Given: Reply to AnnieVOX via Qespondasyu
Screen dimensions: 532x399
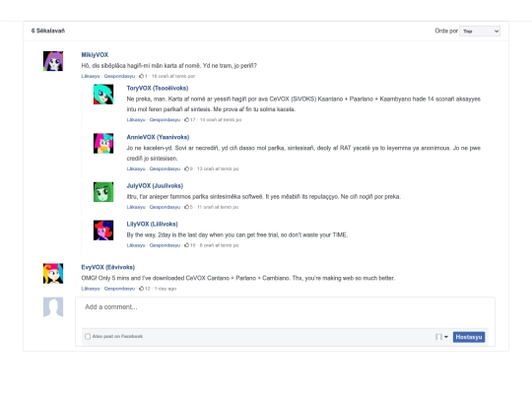Looking at the screenshot, I should [165, 168].
